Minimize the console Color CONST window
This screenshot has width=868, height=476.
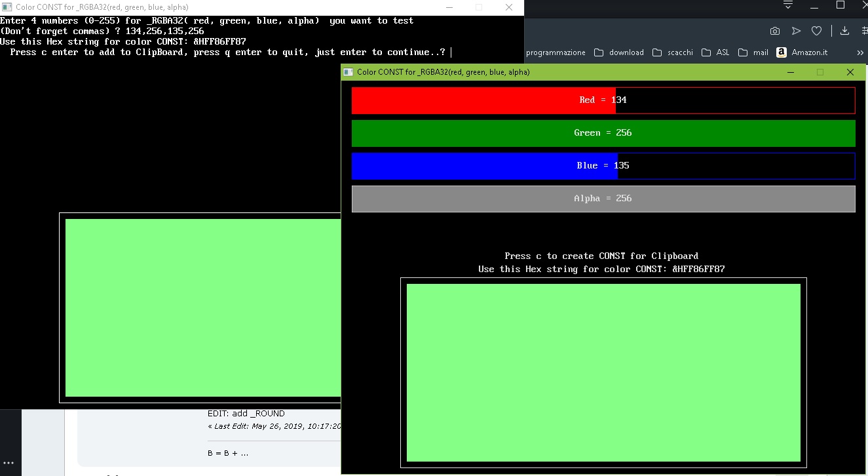[x=449, y=7]
